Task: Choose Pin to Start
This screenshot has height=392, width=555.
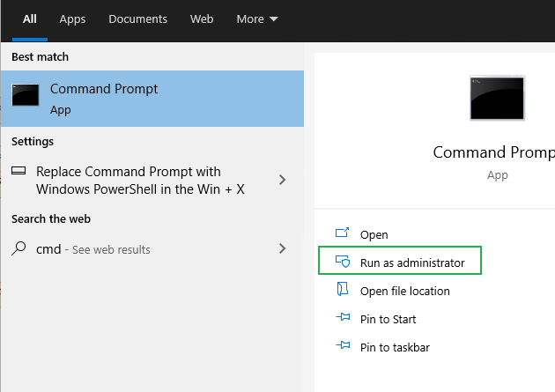Action: click(x=388, y=319)
